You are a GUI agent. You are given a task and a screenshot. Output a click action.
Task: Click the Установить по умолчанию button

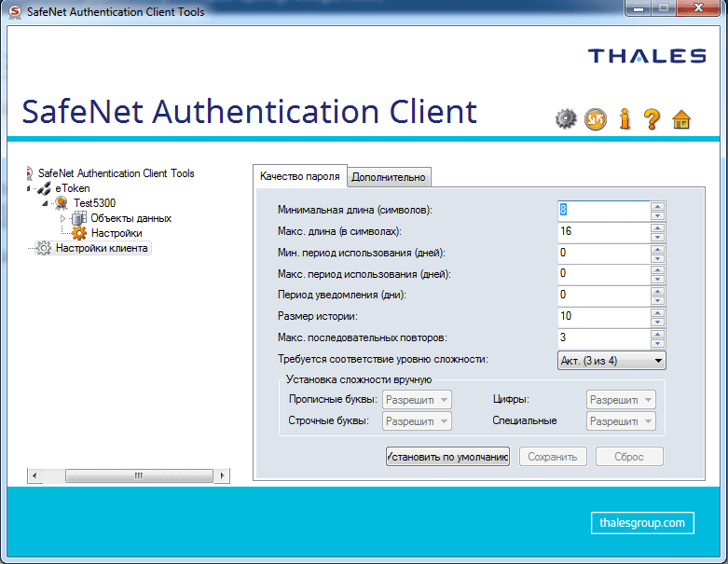click(447, 457)
